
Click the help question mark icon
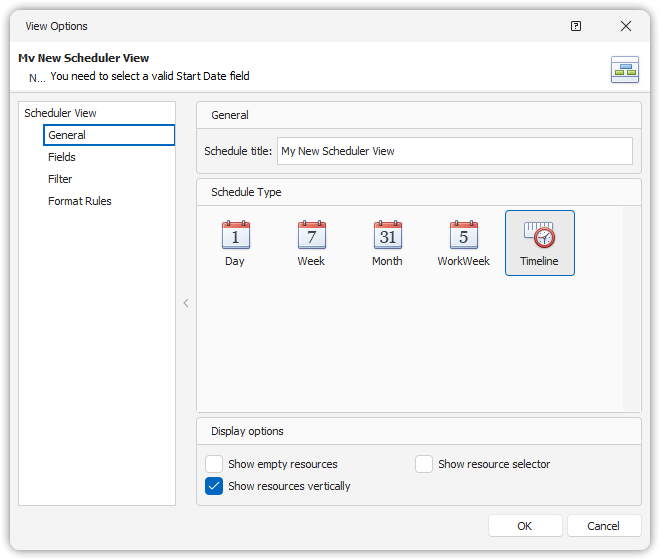click(576, 26)
